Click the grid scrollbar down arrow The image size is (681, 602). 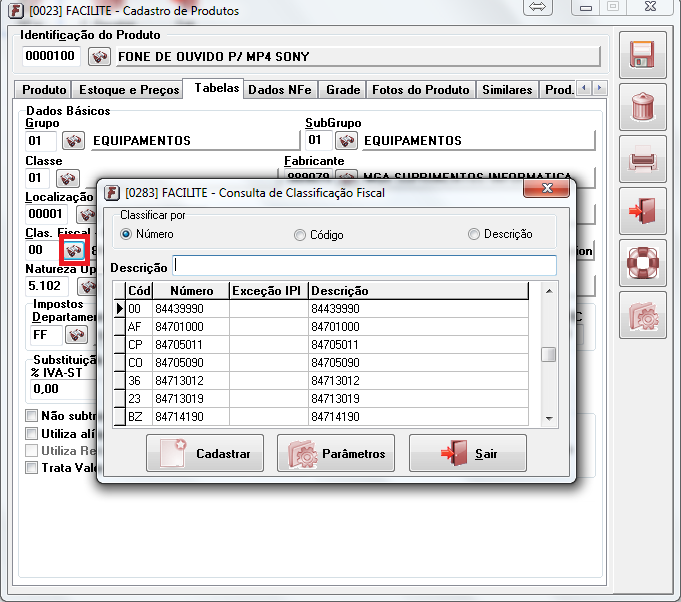click(x=548, y=418)
